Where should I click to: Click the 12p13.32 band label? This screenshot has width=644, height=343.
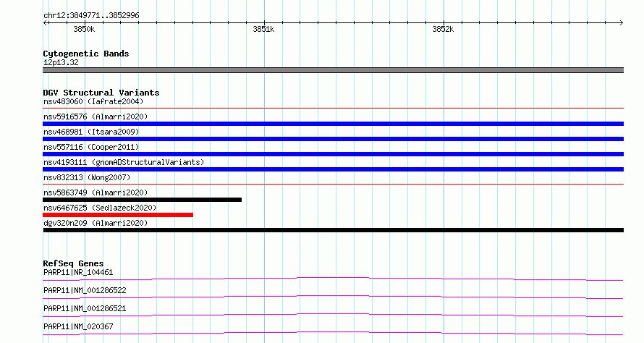click(x=61, y=62)
